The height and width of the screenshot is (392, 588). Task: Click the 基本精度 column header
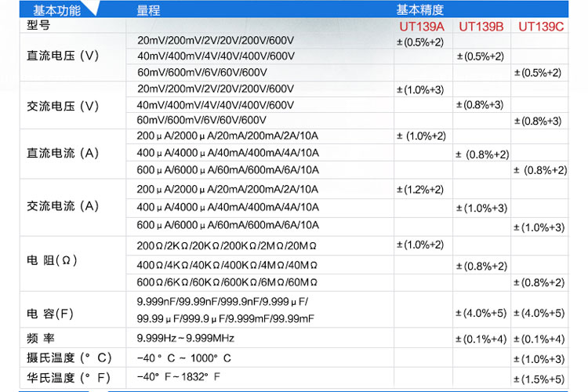(x=420, y=10)
